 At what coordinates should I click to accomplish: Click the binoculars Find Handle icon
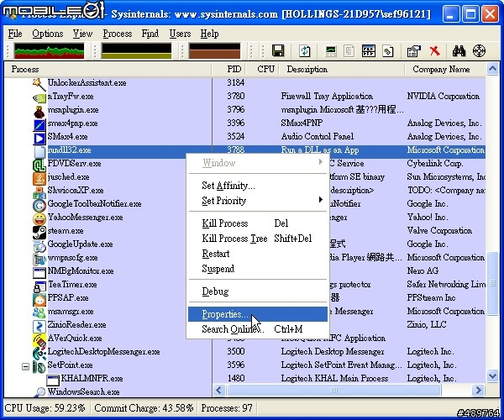click(459, 50)
